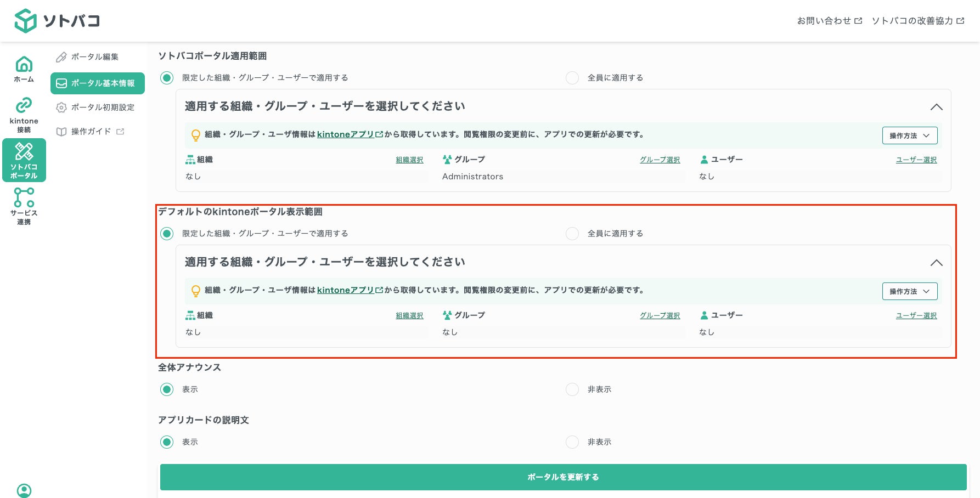The image size is (980, 498).
Task: Click グループ選択 link beside Administrators
Action: (x=660, y=160)
